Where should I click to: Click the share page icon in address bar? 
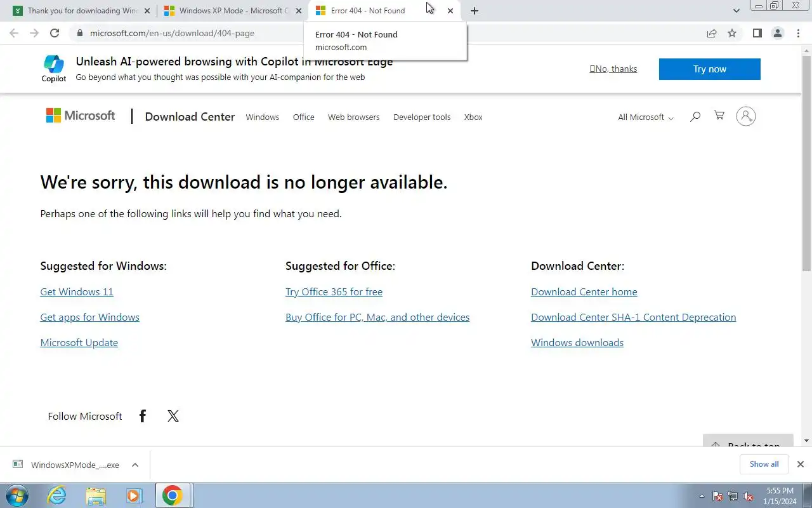[712, 33]
